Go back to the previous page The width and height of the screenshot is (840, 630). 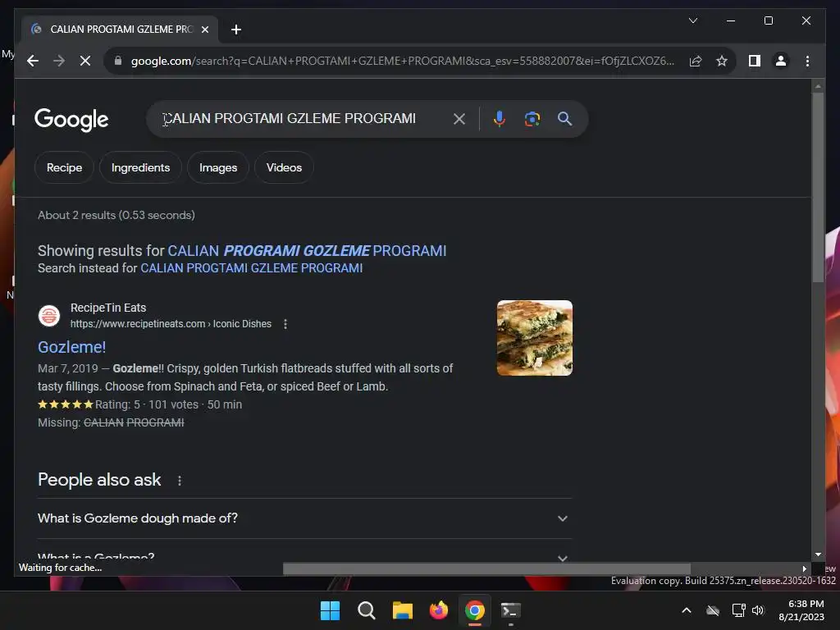coord(33,61)
